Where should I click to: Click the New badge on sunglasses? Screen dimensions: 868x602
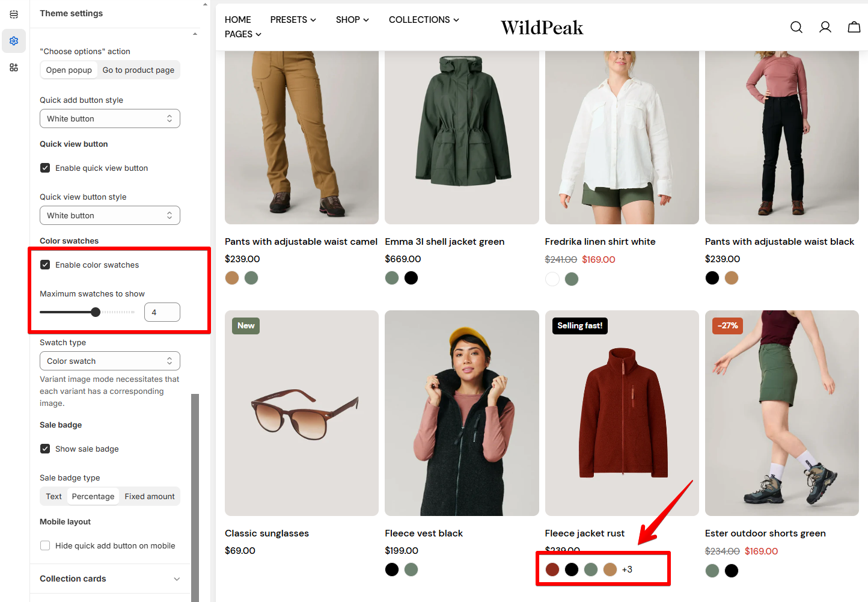[x=246, y=325]
